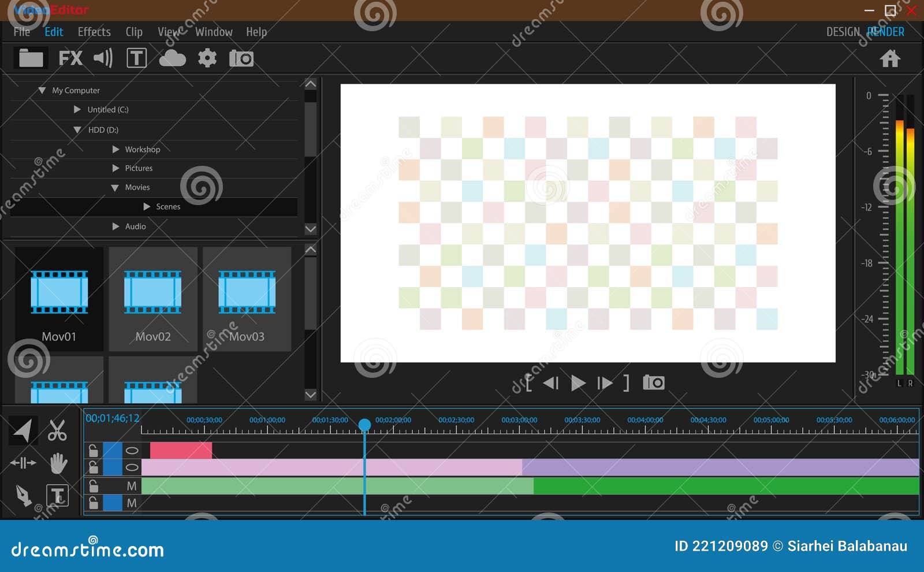Select the pen tool near the timeline
Screen dimensions: 924x572
tap(23, 495)
